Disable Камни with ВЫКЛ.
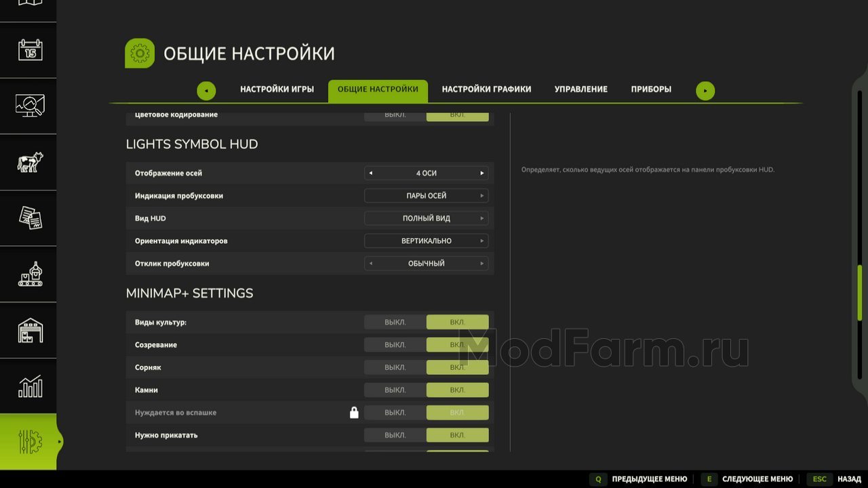Screen dimensions: 868x488 [x=395, y=390]
